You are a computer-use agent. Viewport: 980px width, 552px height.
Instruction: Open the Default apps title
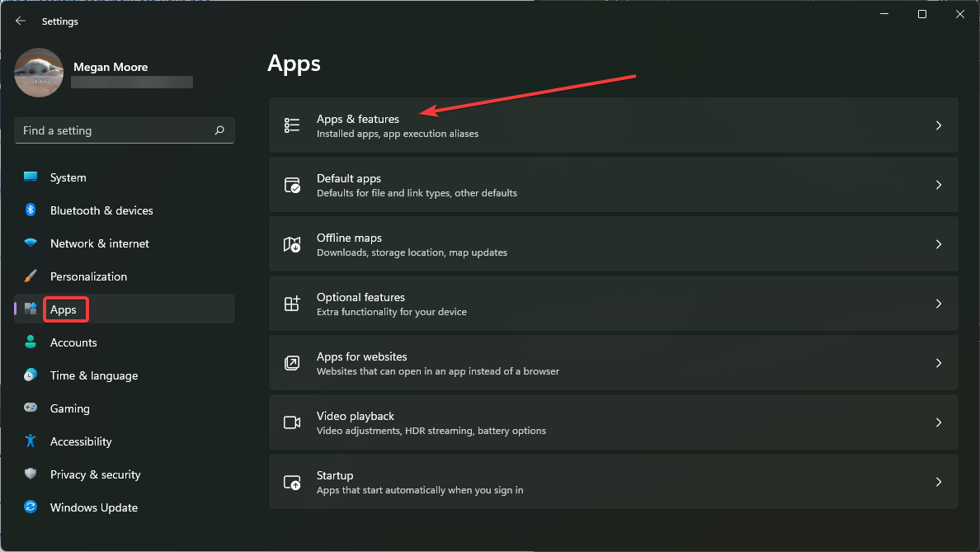click(x=349, y=178)
